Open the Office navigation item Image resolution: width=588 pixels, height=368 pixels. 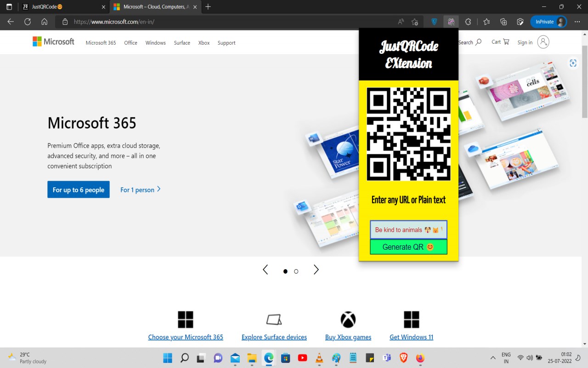[x=130, y=43]
